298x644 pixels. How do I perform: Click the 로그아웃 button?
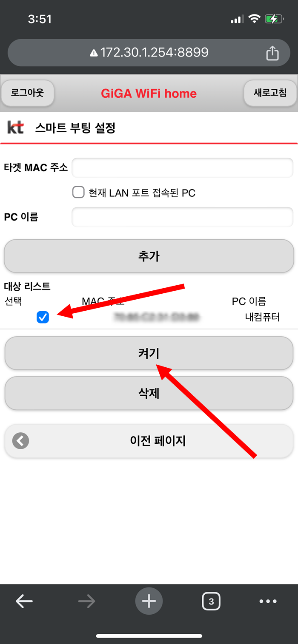coord(28,93)
